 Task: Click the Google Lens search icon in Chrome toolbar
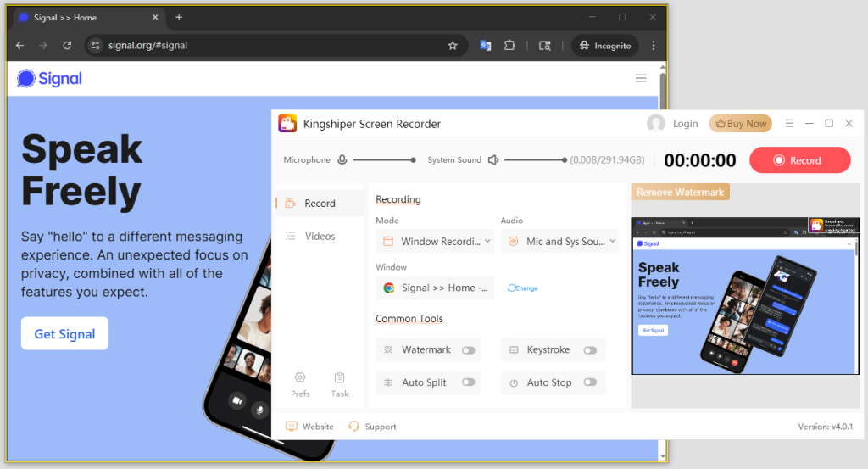click(x=545, y=46)
